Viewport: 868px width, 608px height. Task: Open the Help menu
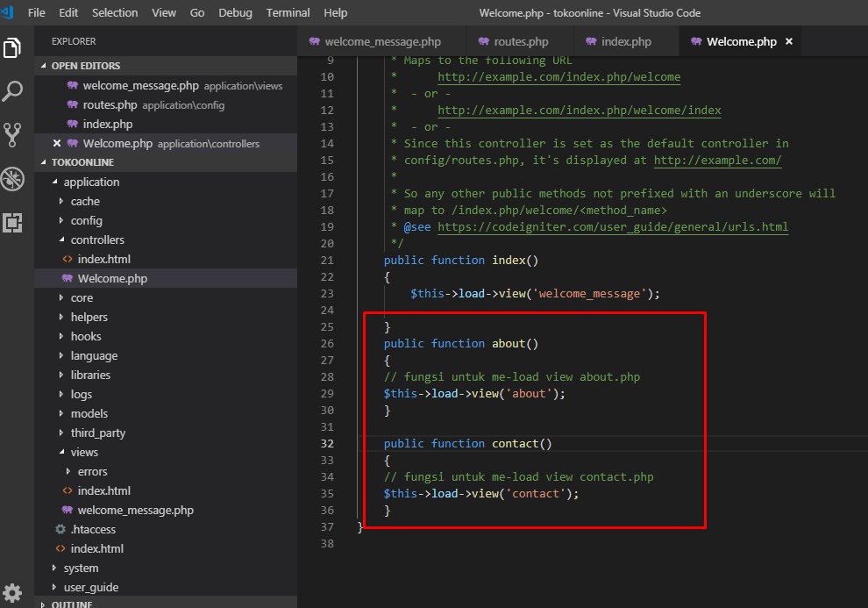(x=336, y=13)
